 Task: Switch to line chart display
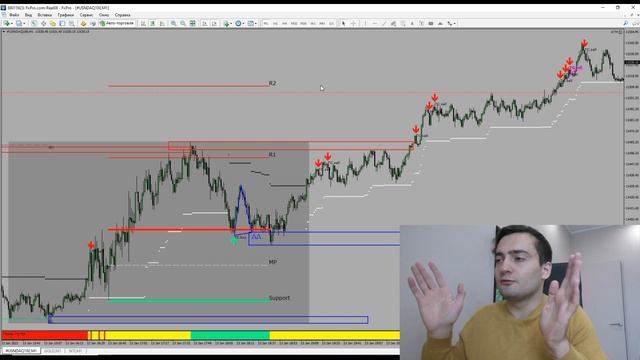tap(162, 24)
